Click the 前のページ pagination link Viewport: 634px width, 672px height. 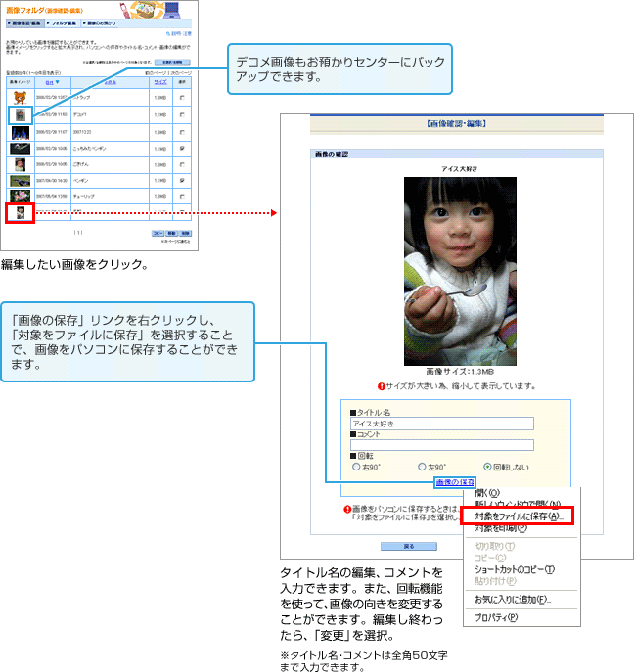coord(156,73)
